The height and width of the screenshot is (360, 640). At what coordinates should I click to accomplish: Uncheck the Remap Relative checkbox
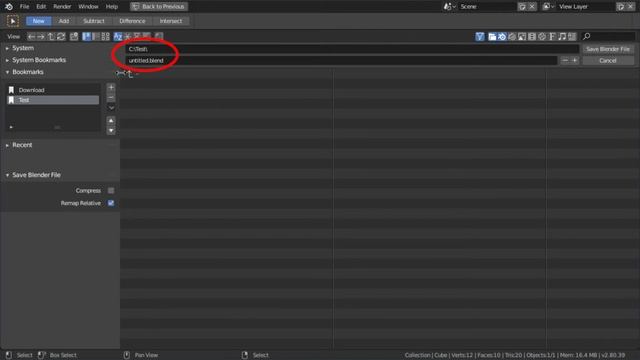[x=111, y=203]
